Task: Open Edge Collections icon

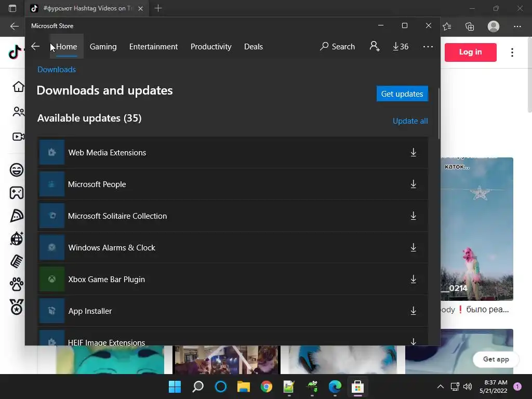Action: pyautogui.click(x=470, y=26)
